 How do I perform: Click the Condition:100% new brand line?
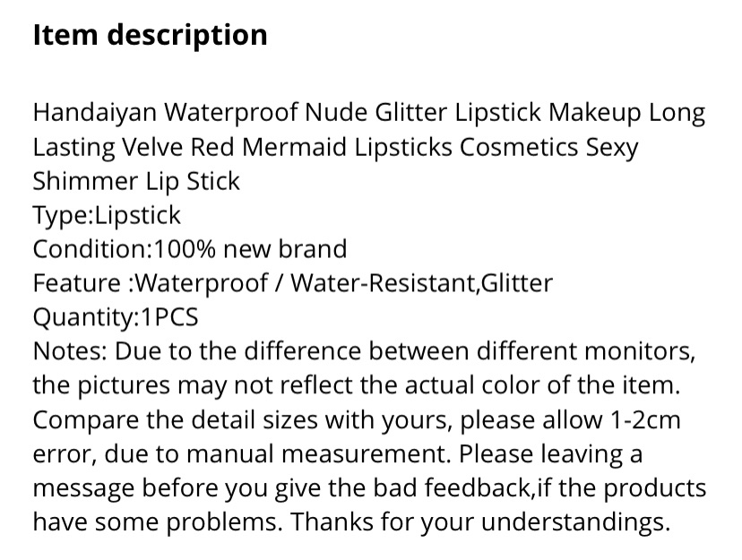[190, 249]
